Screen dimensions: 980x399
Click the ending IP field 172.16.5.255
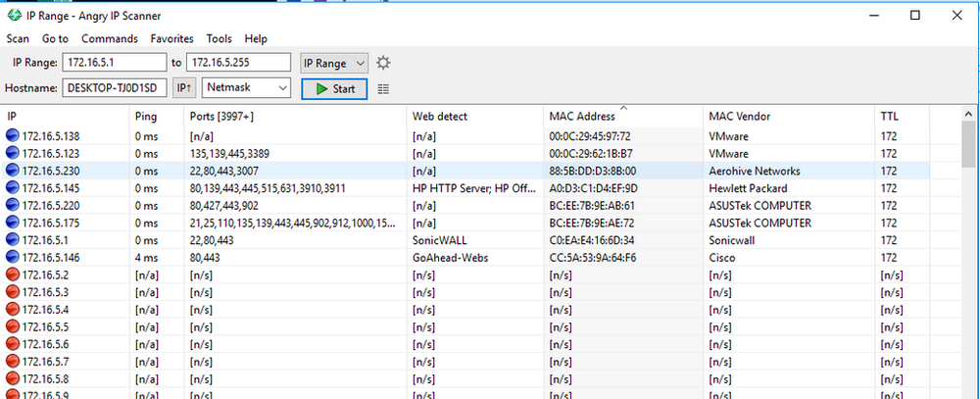239,63
